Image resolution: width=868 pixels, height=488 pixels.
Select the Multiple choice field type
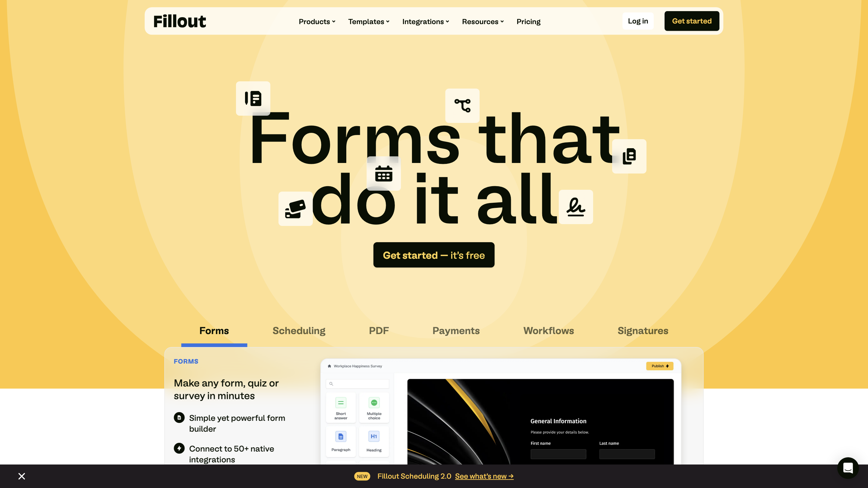click(374, 408)
